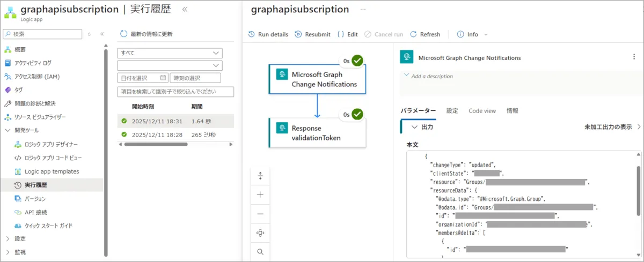The image size is (644, 262).
Task: Open the すべて status filter dropdown
Action: tap(170, 53)
